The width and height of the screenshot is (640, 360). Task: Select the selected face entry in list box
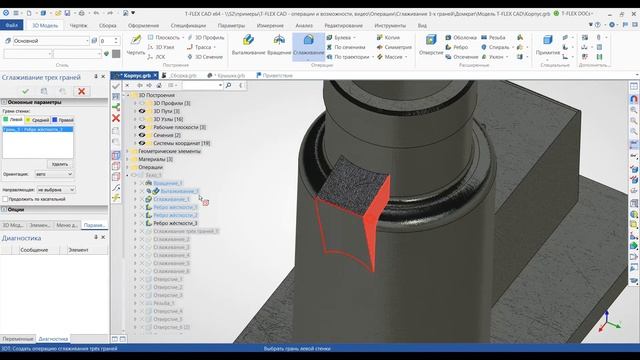(38, 129)
